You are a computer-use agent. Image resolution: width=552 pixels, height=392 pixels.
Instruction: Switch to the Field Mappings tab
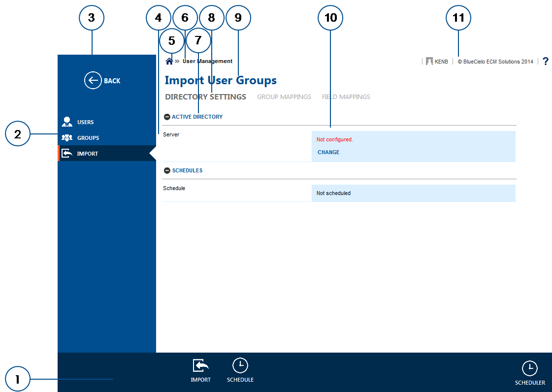[x=346, y=97]
